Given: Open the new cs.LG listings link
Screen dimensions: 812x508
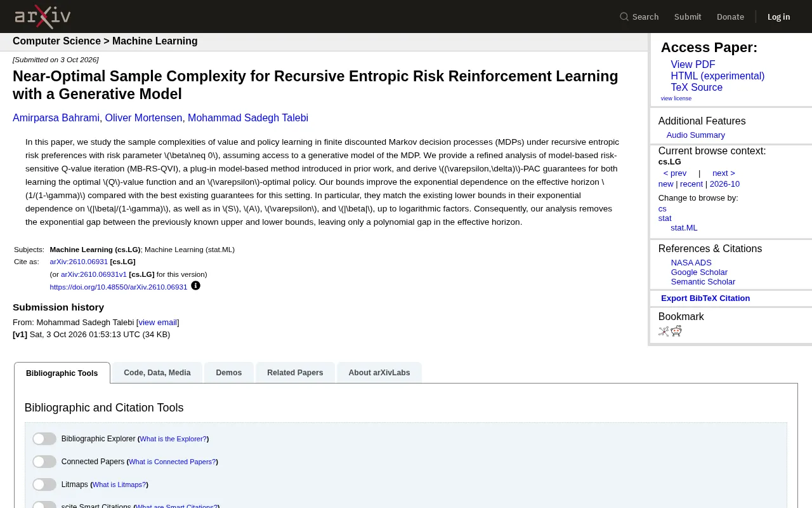Looking at the screenshot, I should point(665,184).
